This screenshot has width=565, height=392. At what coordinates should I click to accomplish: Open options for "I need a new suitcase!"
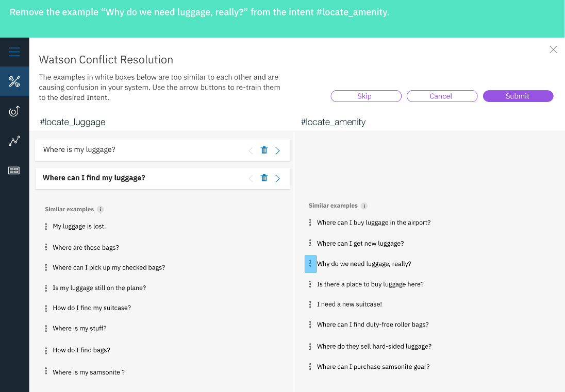tap(310, 304)
